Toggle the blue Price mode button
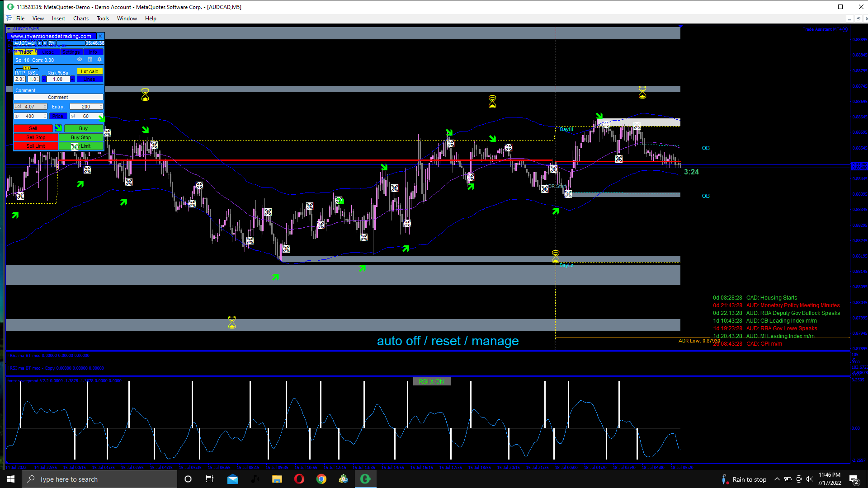This screenshot has width=868, height=488. tap(58, 116)
